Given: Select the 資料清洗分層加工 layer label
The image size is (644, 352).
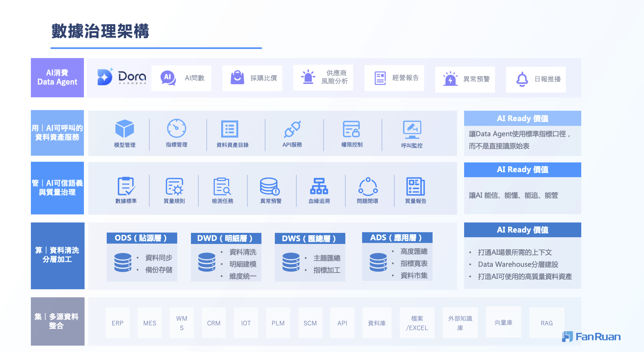Looking at the screenshot, I should [58, 256].
